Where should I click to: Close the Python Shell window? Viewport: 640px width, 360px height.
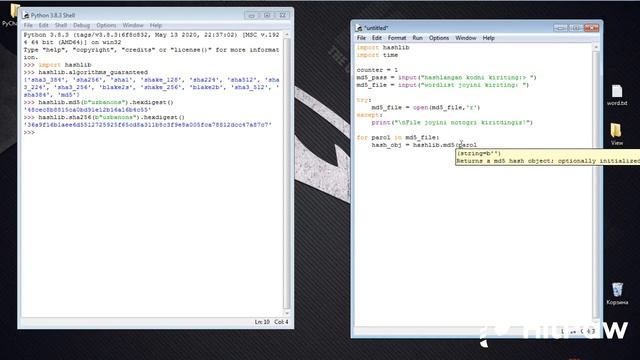[x=282, y=15]
